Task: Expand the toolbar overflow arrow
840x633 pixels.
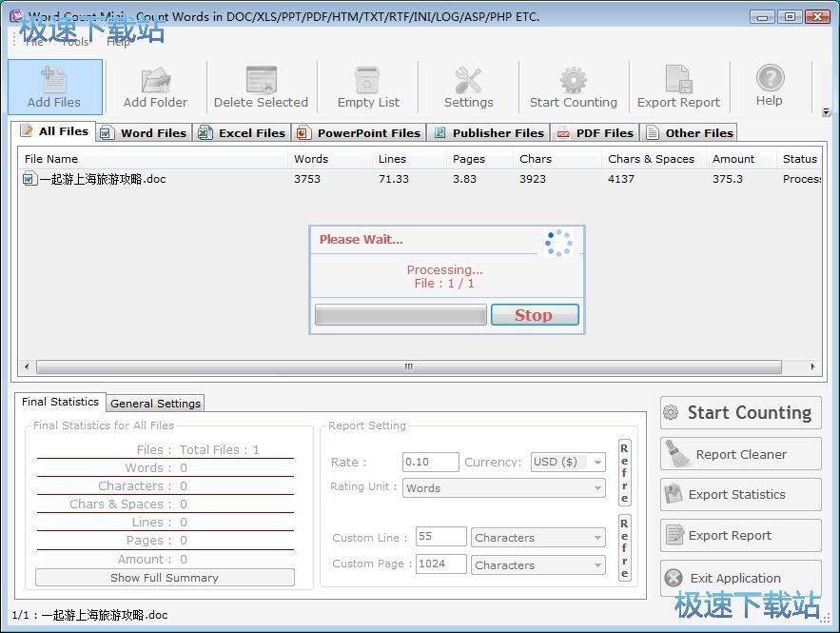Action: [826, 112]
